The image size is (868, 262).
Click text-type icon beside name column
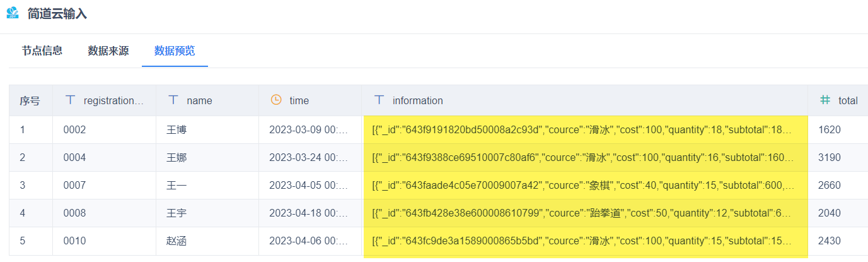(x=173, y=100)
